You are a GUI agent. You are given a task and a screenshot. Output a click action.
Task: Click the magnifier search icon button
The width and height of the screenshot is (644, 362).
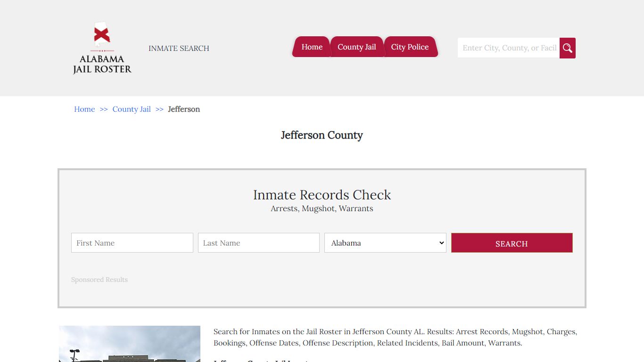568,48
